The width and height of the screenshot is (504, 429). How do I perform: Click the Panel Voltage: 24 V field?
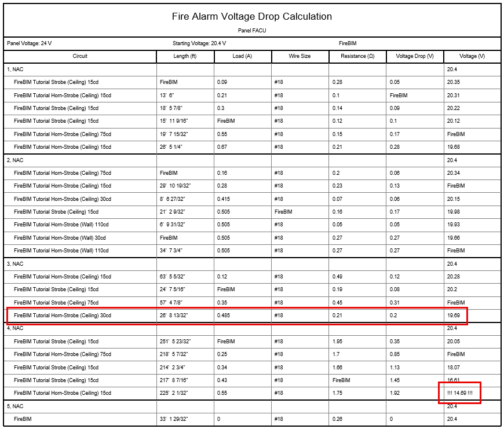pos(30,43)
